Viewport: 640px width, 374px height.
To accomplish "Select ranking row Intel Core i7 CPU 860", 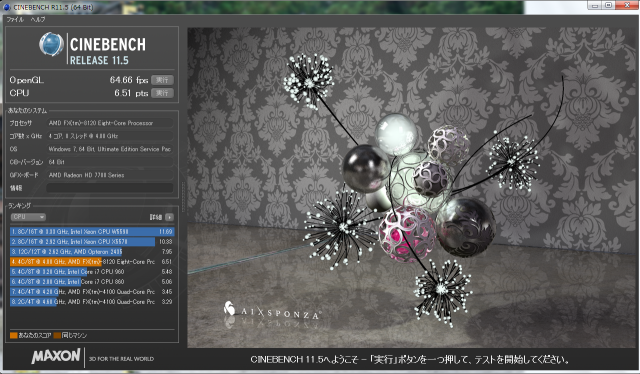I will (x=92, y=282).
